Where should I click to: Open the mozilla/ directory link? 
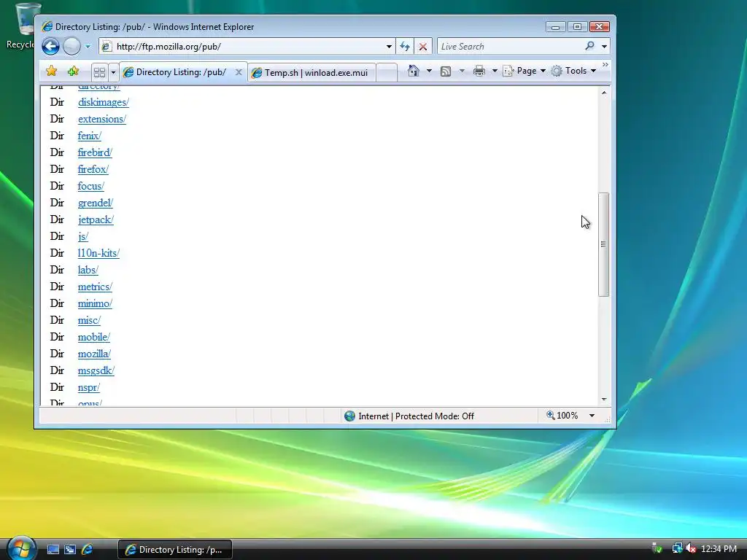click(x=94, y=354)
